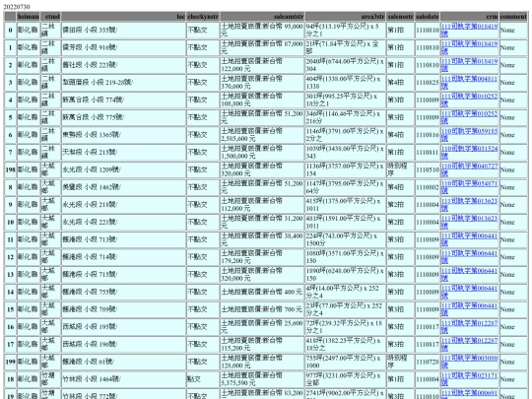Open the 006441 case link in row 12

point(469,257)
